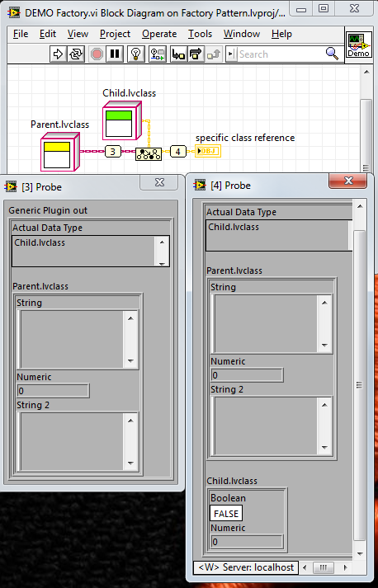
Task: Click the Step Over button
Action: 196,54
